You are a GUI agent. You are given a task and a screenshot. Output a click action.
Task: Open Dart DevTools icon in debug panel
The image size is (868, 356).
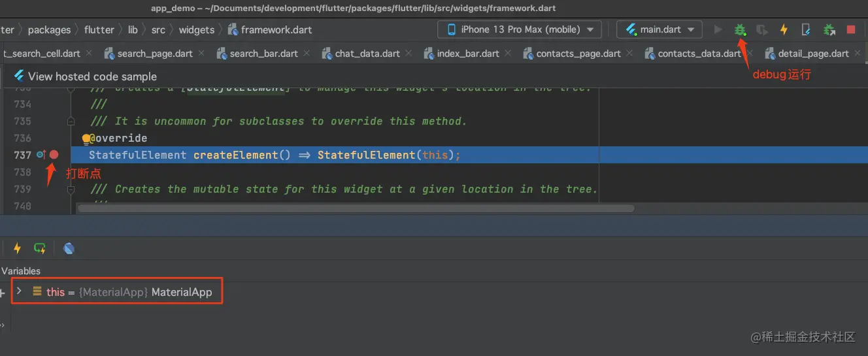(69, 248)
